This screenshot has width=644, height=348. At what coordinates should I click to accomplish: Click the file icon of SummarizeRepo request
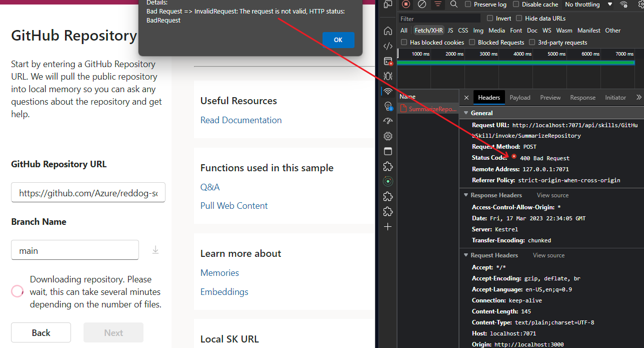point(404,109)
